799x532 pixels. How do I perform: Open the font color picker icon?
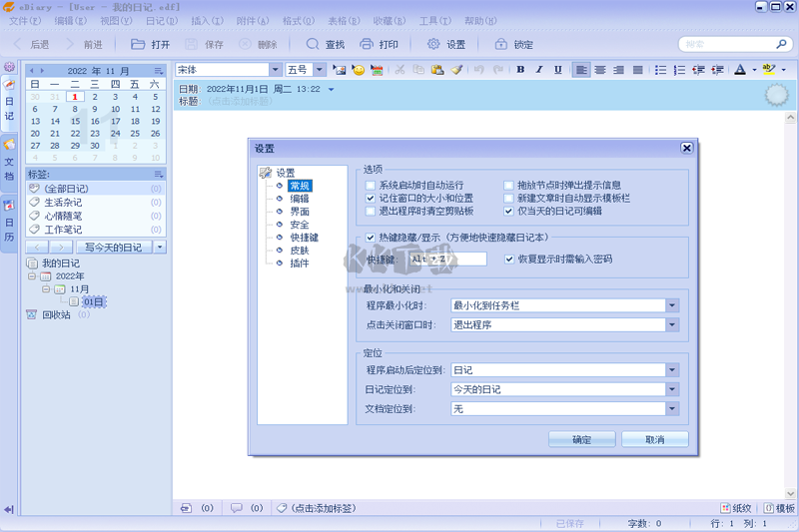coord(740,70)
